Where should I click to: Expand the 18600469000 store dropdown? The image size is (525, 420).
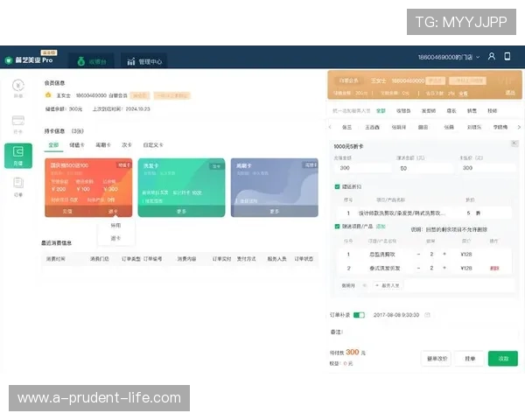[x=448, y=57]
